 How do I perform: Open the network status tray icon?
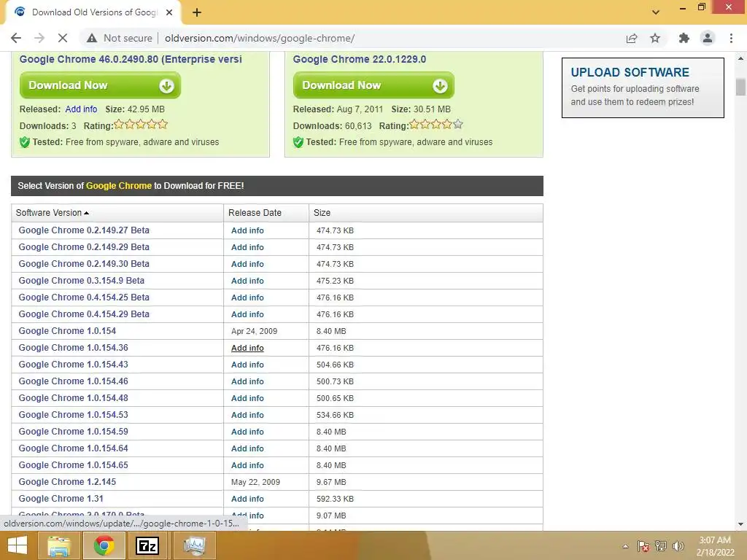tap(660, 546)
